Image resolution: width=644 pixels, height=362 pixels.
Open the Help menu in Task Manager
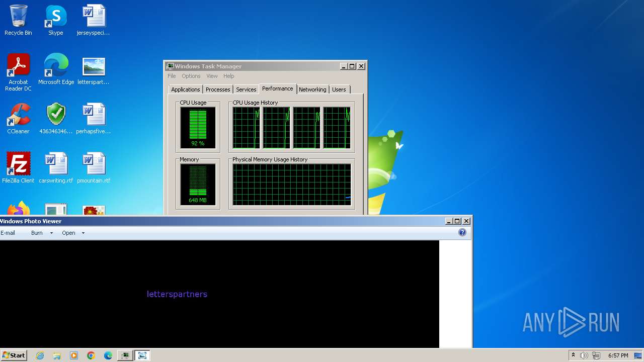click(229, 76)
